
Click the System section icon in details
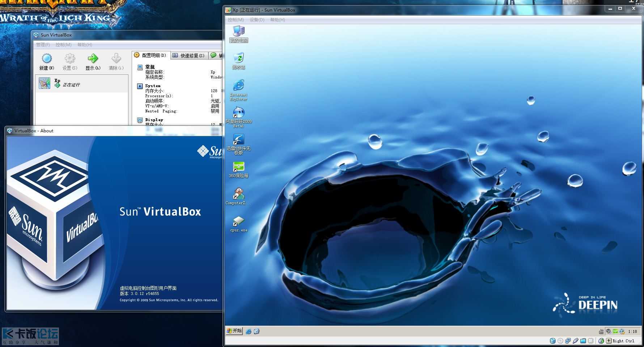[x=140, y=86]
